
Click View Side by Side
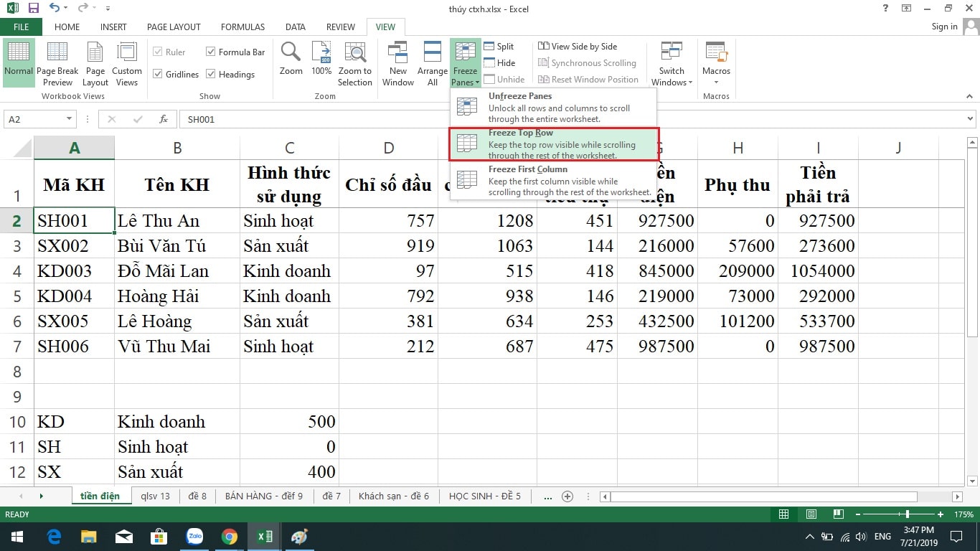[x=578, y=47]
